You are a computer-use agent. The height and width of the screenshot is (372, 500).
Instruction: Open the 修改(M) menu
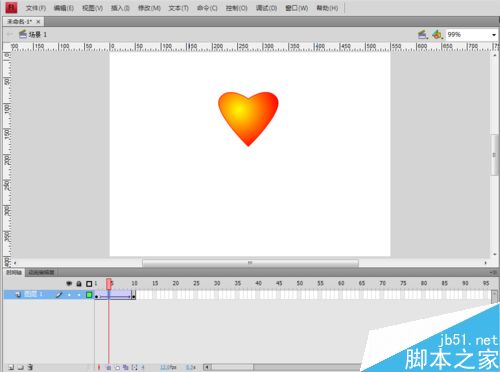click(149, 8)
